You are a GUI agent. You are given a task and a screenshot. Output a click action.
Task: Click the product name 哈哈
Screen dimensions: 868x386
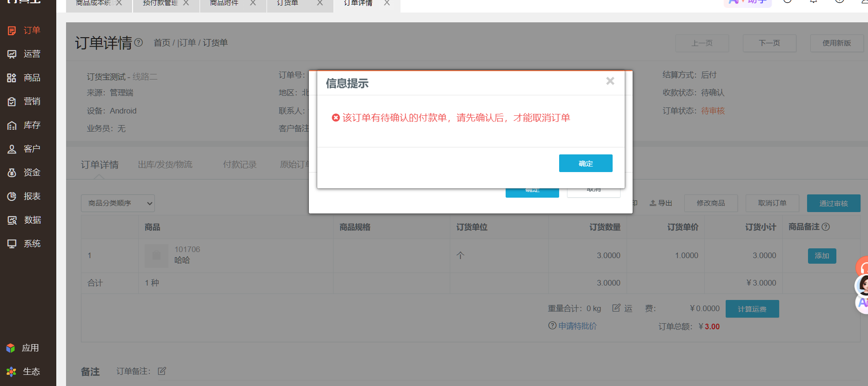tap(182, 260)
